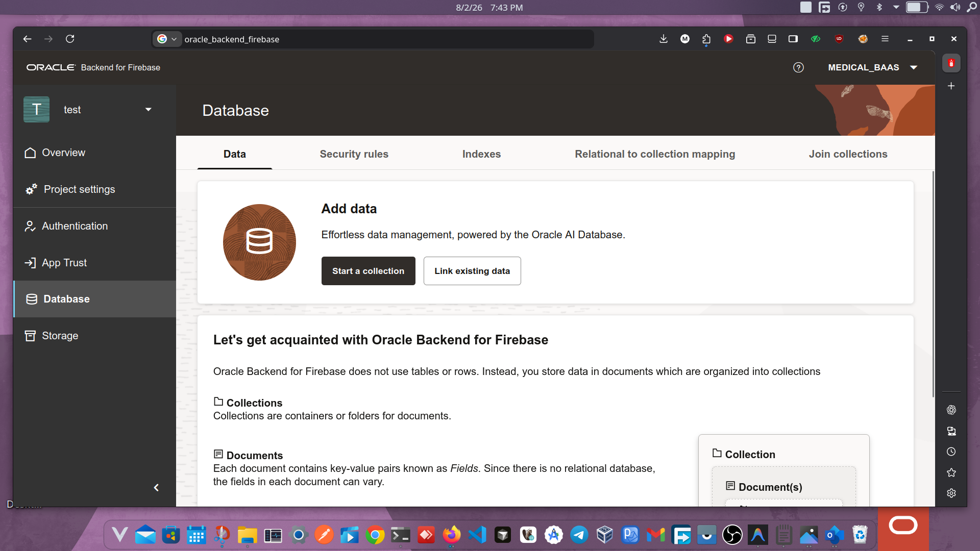This screenshot has width=980, height=551.
Task: Click the tab-archive box icon in the browser toolbar
Action: click(x=750, y=39)
